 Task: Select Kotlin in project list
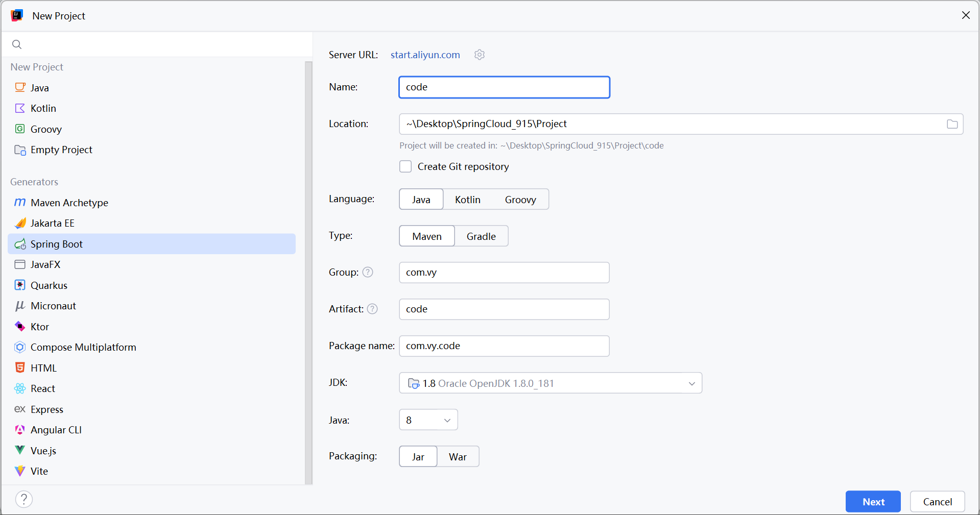tap(152, 108)
